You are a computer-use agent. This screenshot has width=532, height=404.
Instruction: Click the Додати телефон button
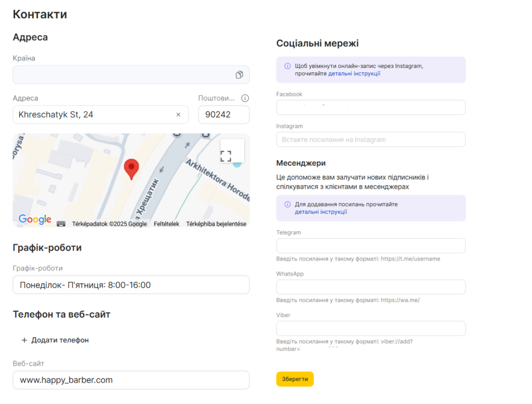pos(55,340)
